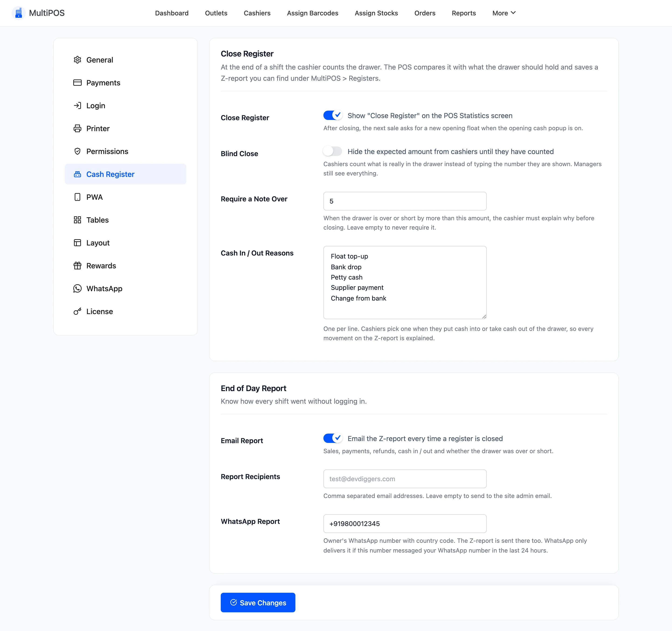Open Assign Stocks page
The height and width of the screenshot is (631, 672).
pos(376,13)
